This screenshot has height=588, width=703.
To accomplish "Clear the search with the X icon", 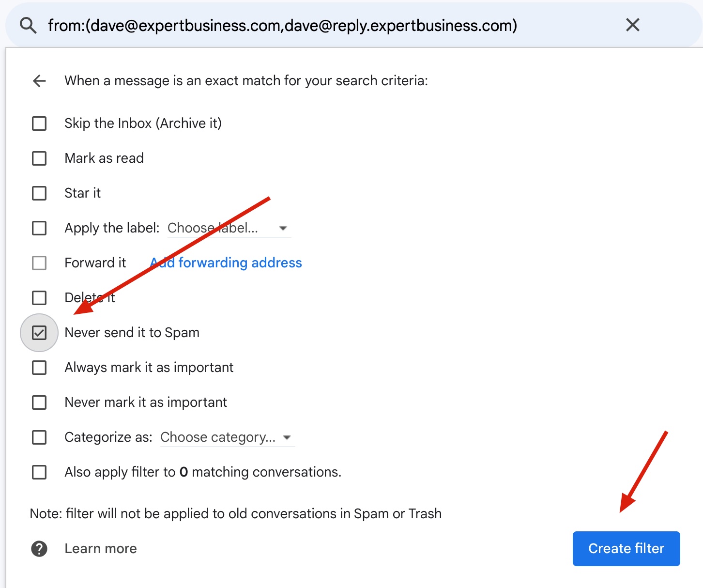I will tap(632, 25).
